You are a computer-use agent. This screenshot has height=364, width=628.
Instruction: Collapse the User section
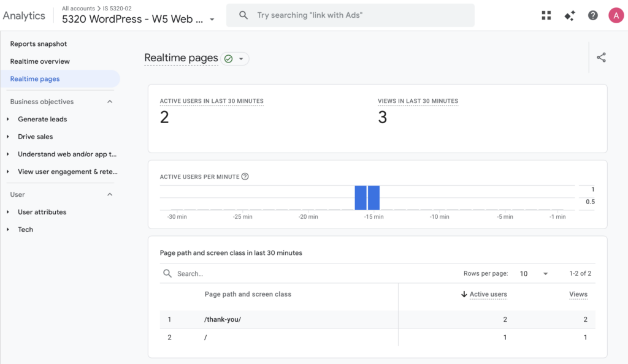click(110, 194)
